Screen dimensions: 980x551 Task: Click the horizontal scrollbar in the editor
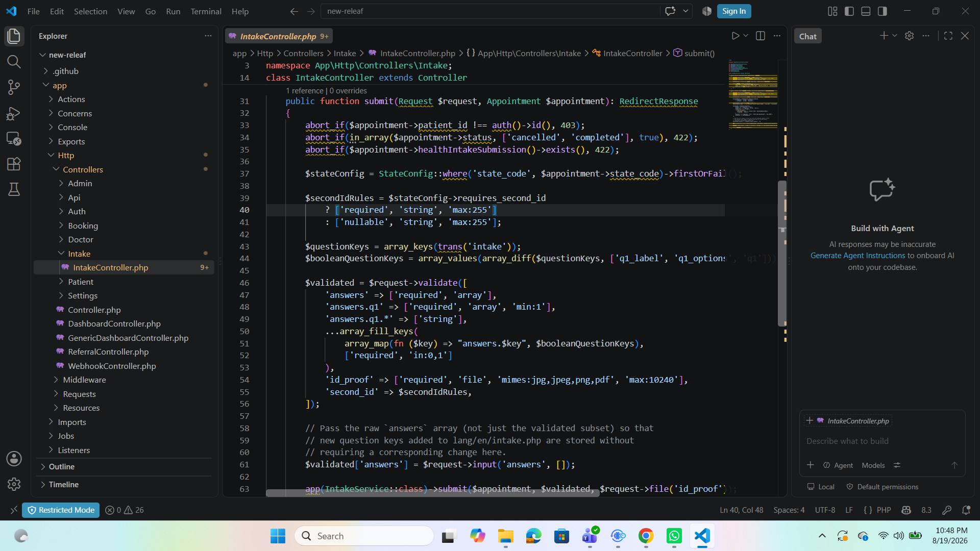tap(432, 493)
